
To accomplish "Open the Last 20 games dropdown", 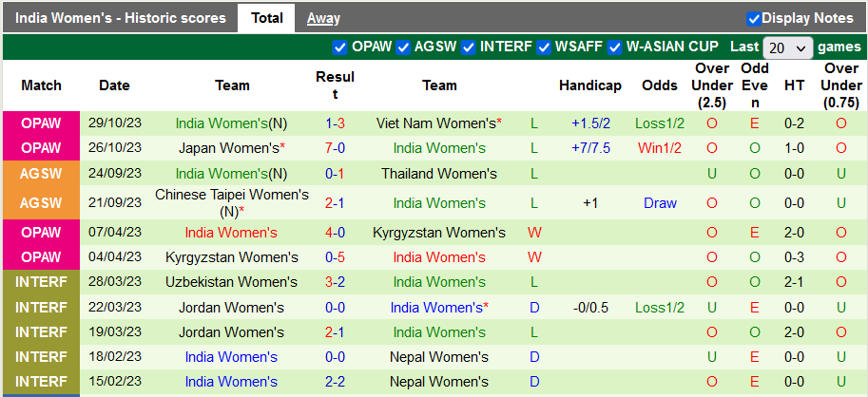I will pyautogui.click(x=788, y=47).
